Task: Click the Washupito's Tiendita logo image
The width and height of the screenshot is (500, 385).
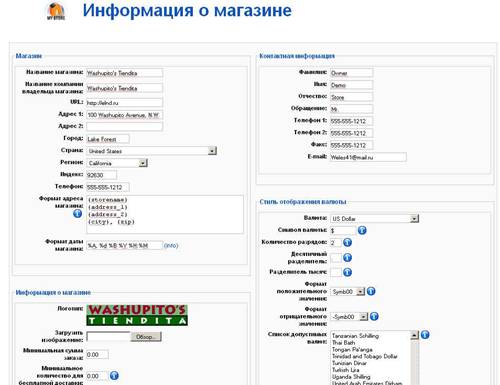Action: point(137,315)
